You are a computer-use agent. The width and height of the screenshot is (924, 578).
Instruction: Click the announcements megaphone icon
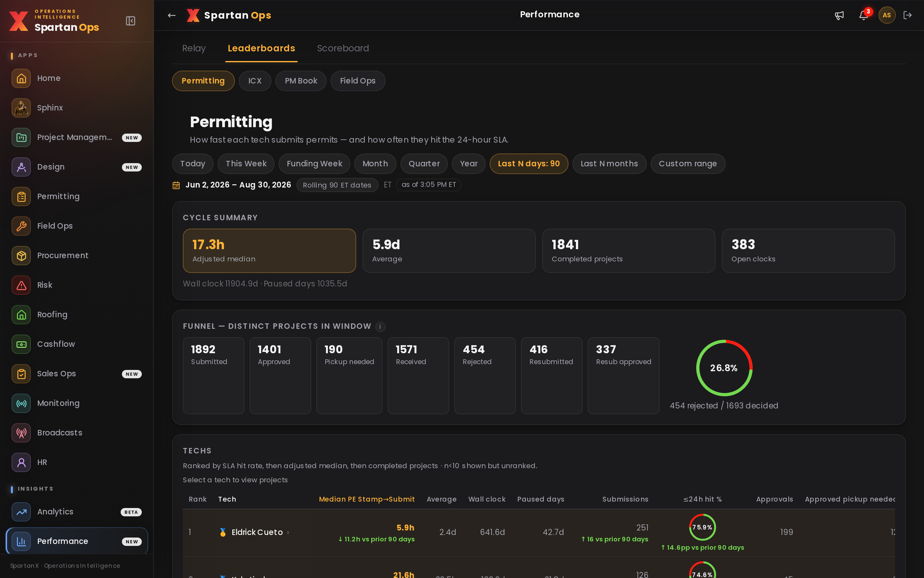[x=839, y=15]
